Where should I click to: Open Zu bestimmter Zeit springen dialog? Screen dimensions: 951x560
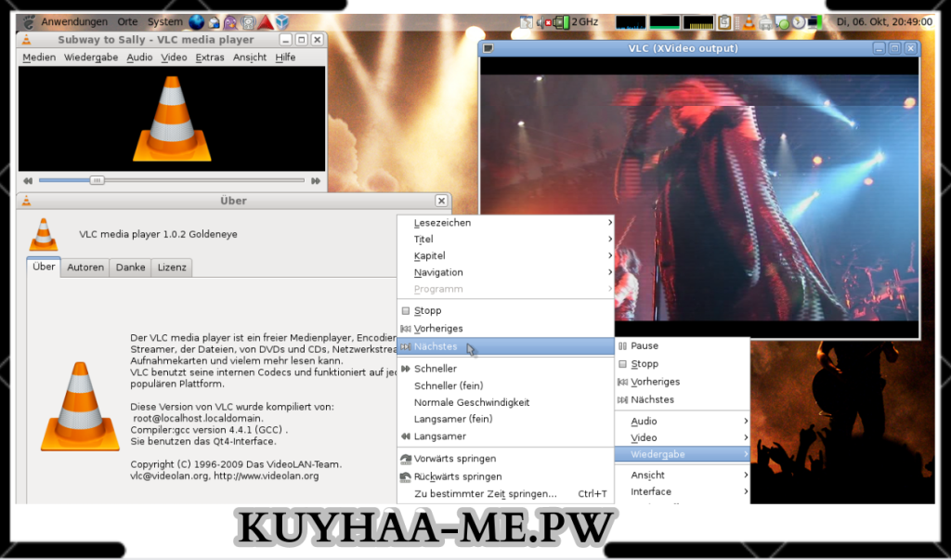pyautogui.click(x=505, y=494)
